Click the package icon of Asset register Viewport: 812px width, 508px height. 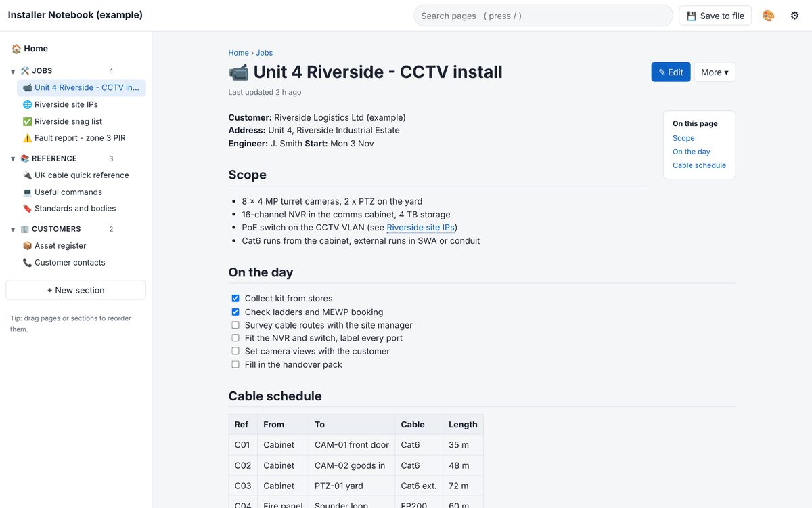point(27,246)
